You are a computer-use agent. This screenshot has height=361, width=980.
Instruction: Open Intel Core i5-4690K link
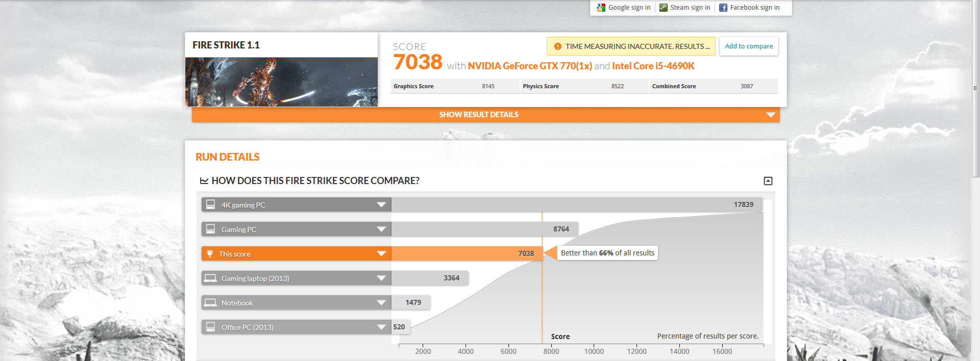coord(653,66)
